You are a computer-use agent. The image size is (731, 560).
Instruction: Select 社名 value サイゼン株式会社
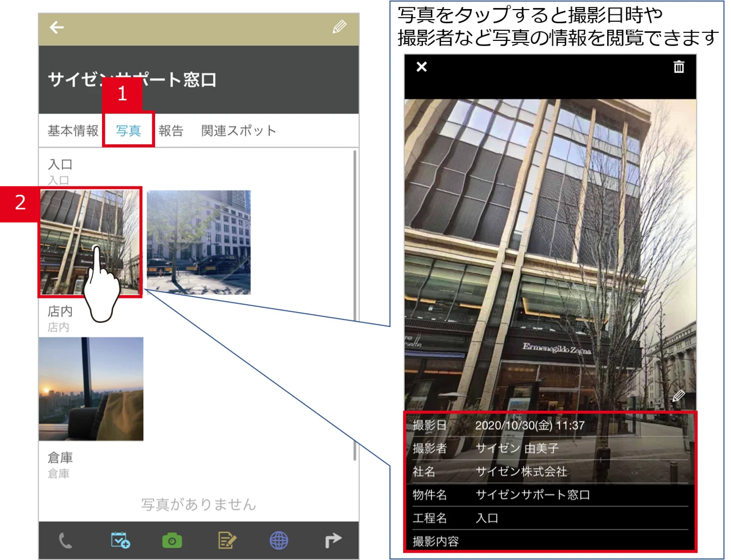(521, 471)
